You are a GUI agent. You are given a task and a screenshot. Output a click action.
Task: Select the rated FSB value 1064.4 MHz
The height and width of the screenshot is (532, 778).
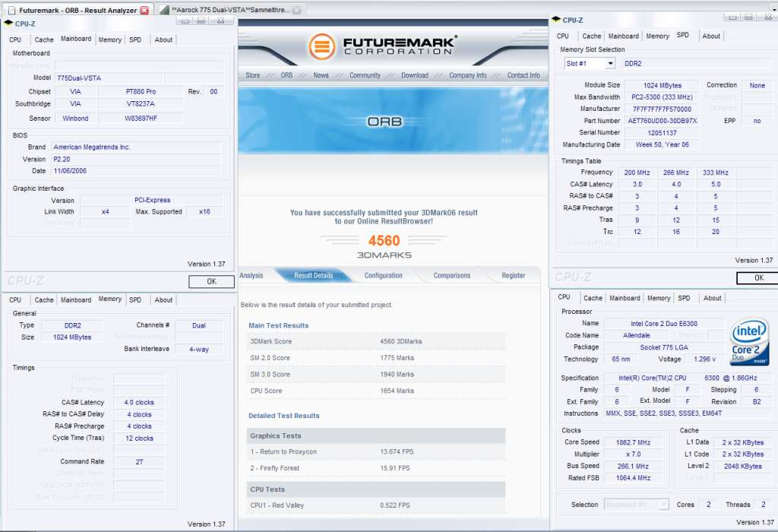tap(633, 478)
